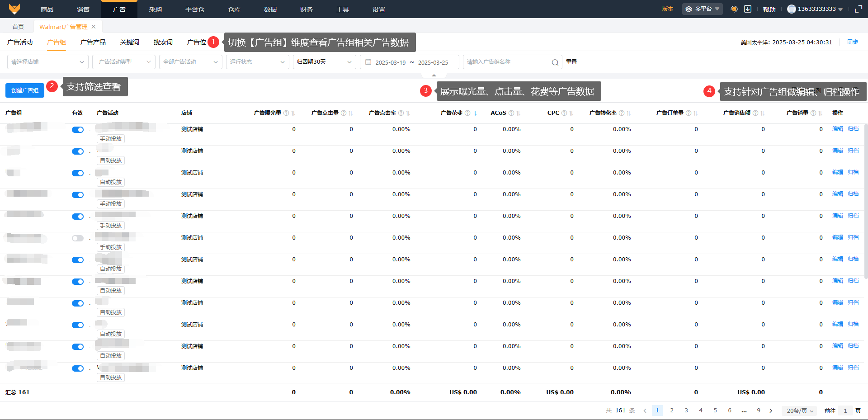Open the 20条/页 page size dropdown
The width and height of the screenshot is (868, 420).
coord(799,411)
